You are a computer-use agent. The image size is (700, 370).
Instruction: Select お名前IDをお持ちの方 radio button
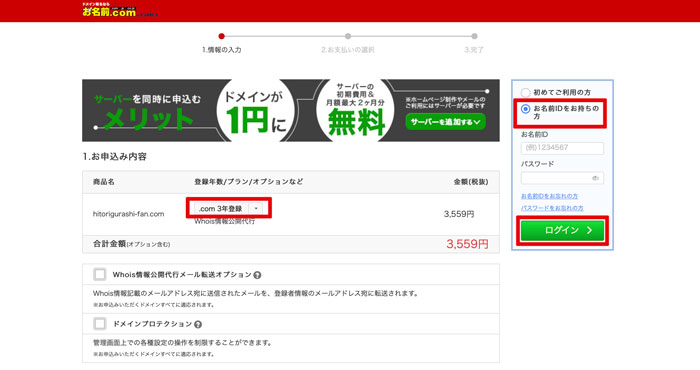coord(525,108)
